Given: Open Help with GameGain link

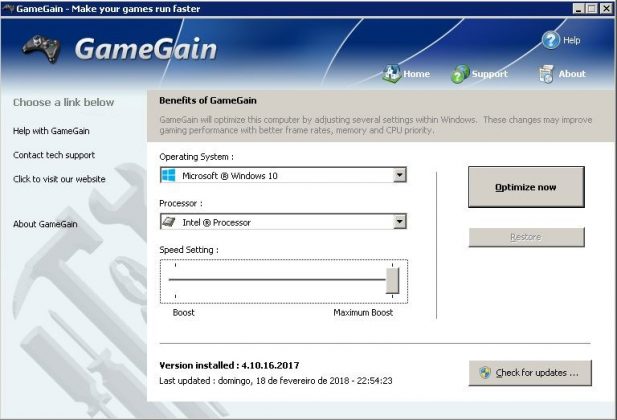Looking at the screenshot, I should click(51, 131).
